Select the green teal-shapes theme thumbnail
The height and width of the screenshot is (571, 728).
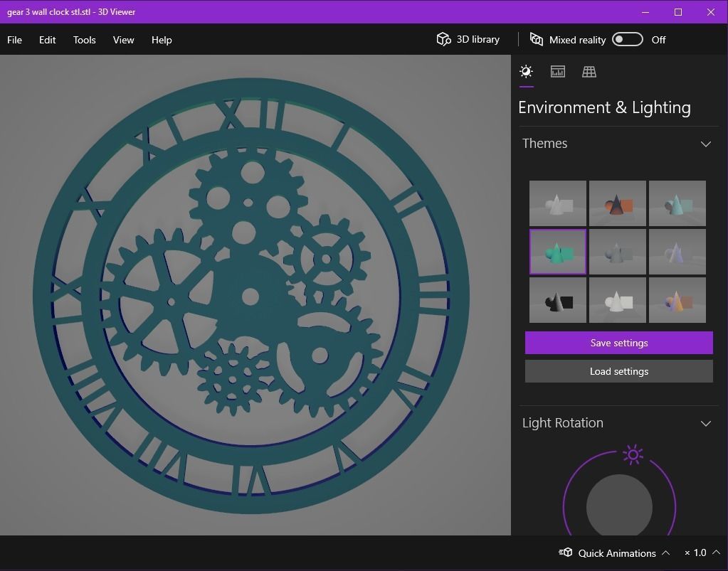[557, 251]
